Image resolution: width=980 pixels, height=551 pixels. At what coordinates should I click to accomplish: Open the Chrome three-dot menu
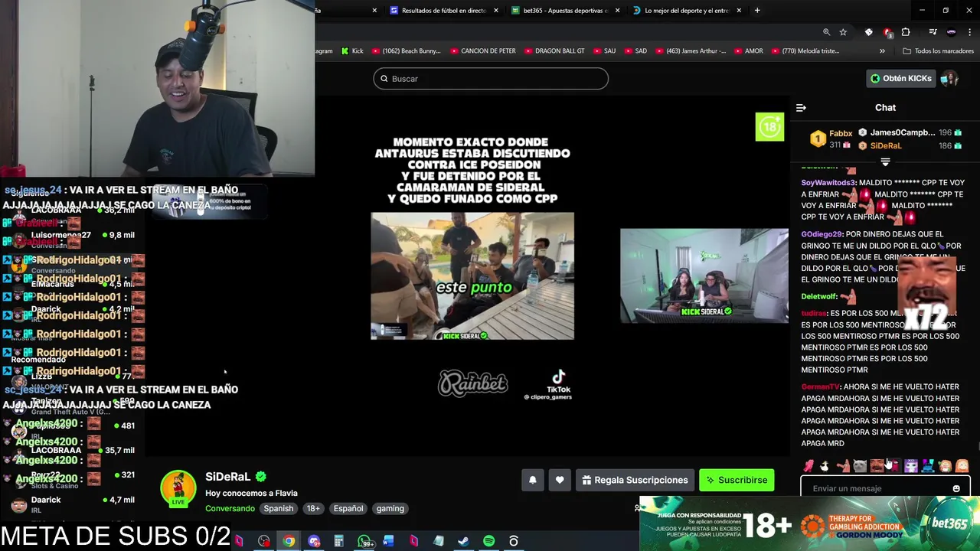click(x=970, y=32)
